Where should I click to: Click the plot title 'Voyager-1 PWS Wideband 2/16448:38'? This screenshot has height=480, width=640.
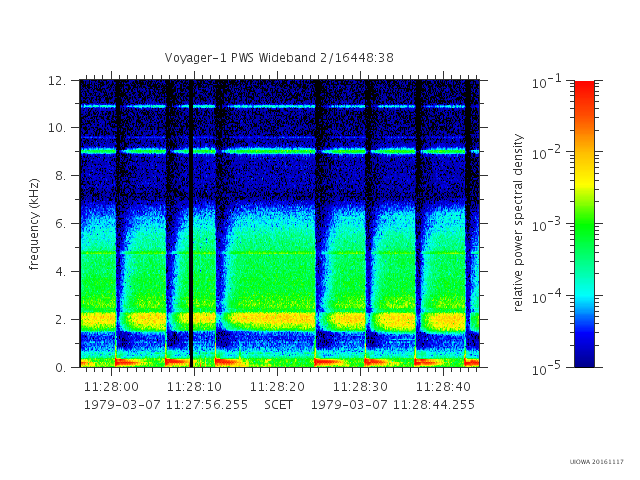279,58
